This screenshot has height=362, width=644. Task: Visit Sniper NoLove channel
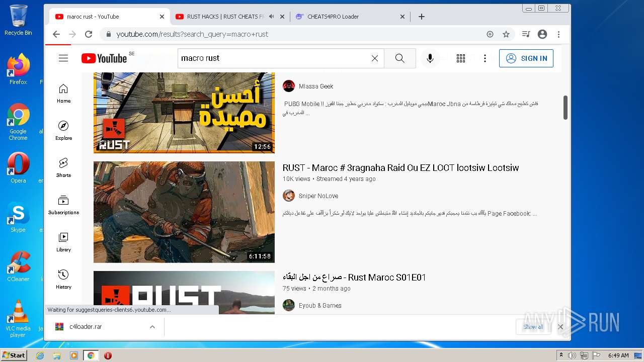pos(318,196)
